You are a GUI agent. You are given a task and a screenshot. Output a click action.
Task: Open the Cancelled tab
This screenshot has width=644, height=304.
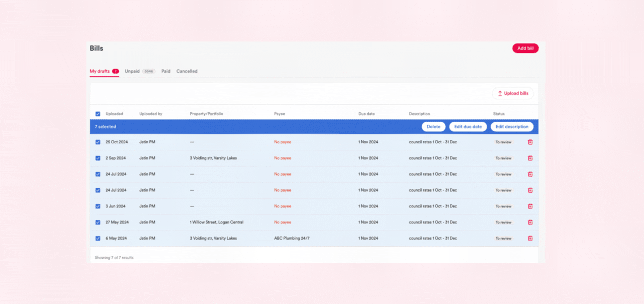pos(187,71)
